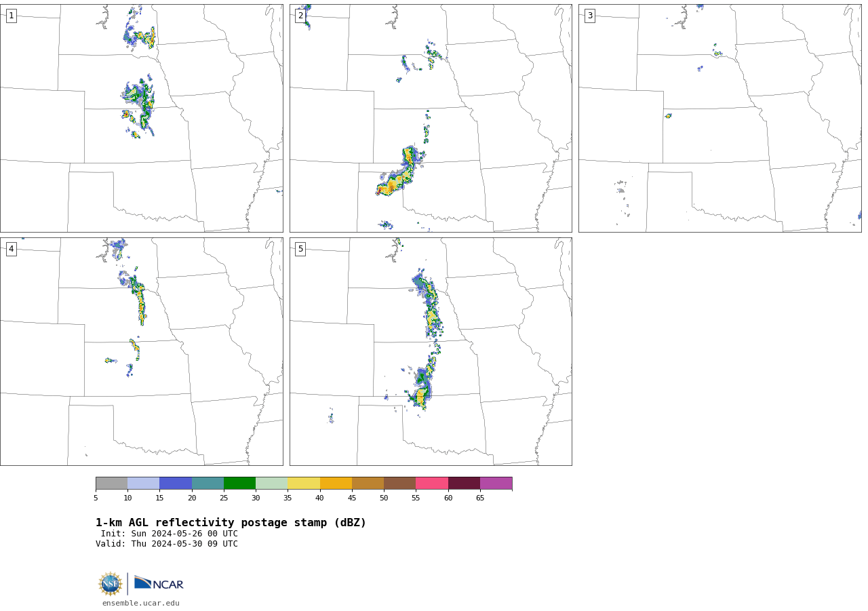868x611 pixels.
Task: Click the dark green 25-30 dBZ swatch
Action: (x=239, y=483)
